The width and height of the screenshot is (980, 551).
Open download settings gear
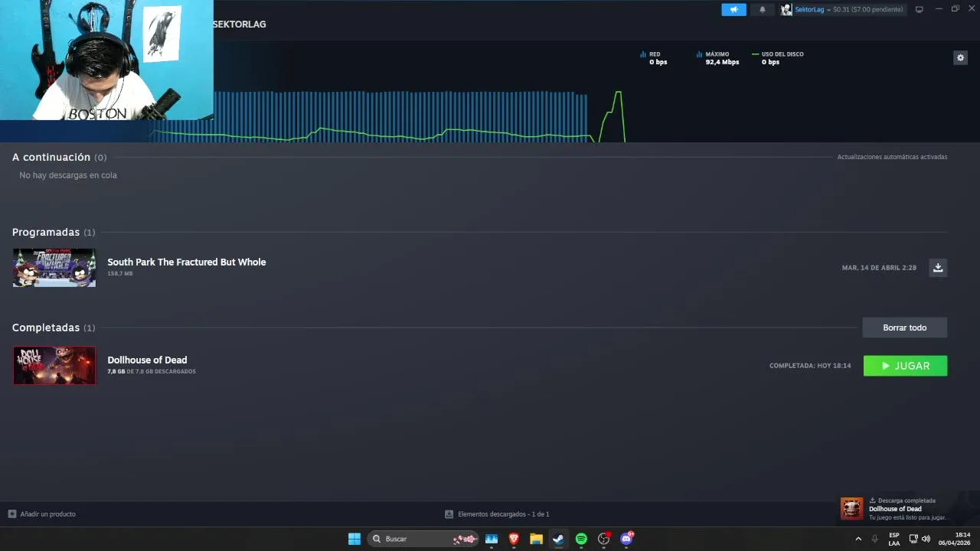[x=960, y=57]
